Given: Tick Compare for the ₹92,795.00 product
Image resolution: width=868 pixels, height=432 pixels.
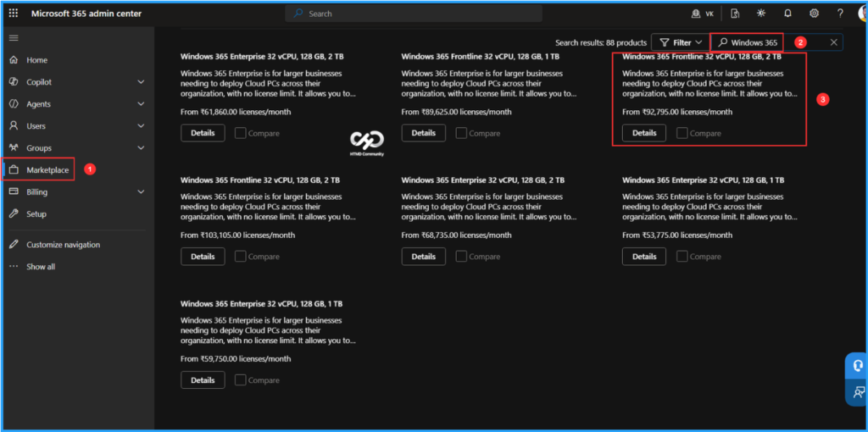Looking at the screenshot, I should click(x=682, y=133).
